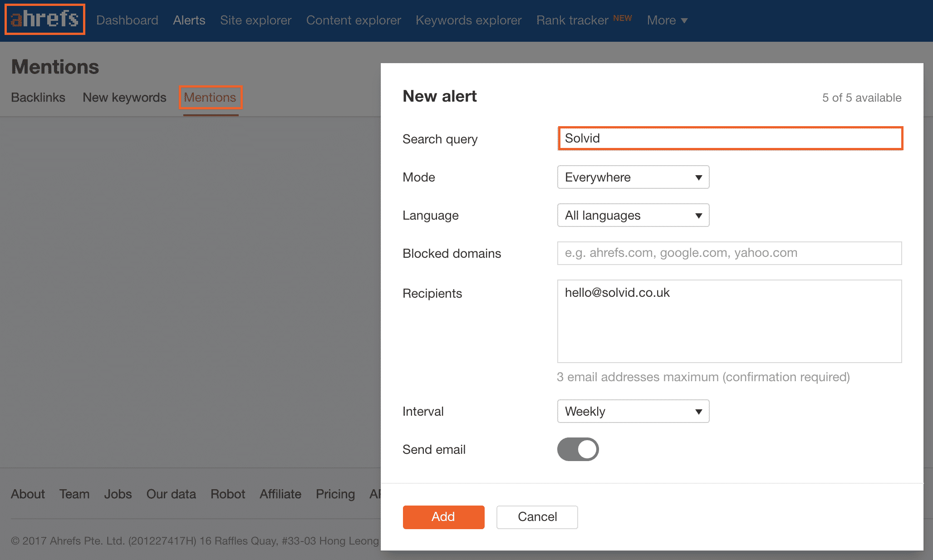
Task: Open the Our data footer link
Action: click(x=171, y=494)
